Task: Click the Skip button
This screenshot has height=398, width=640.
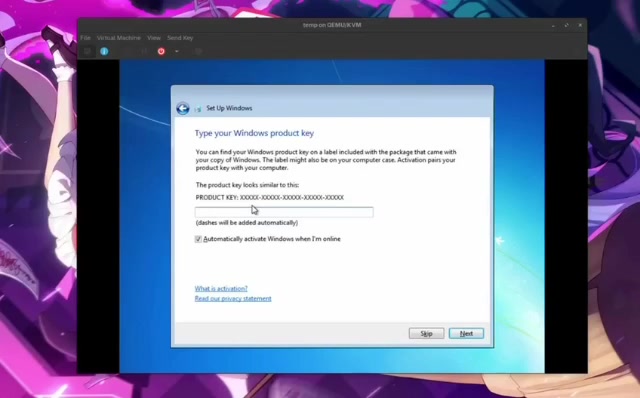Action: point(427,334)
